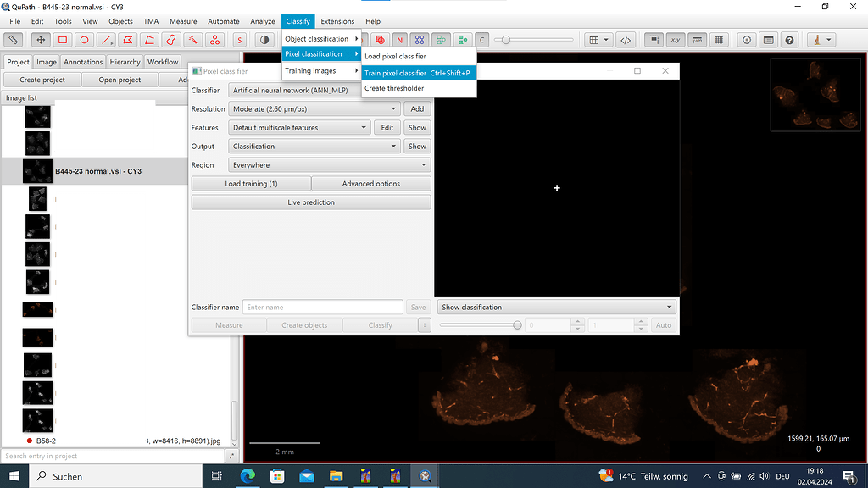This screenshot has height=488, width=868.
Task: Open the script editor icon
Action: click(626, 40)
